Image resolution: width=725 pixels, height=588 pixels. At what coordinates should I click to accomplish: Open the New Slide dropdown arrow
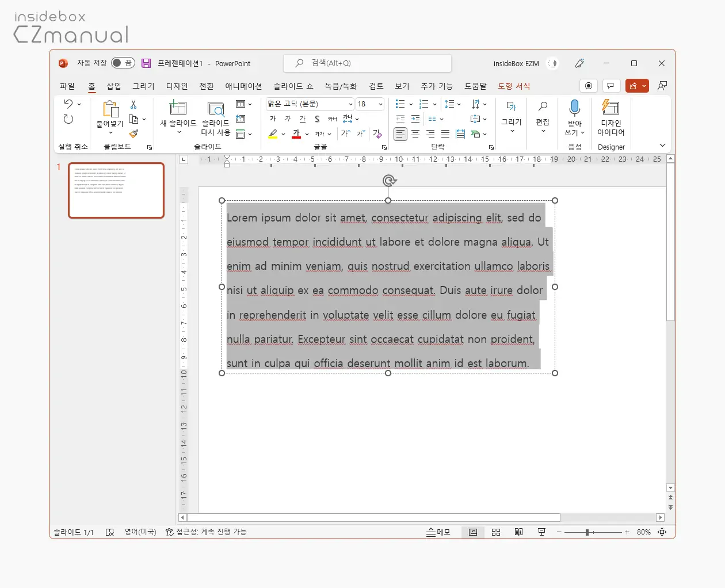(178, 132)
